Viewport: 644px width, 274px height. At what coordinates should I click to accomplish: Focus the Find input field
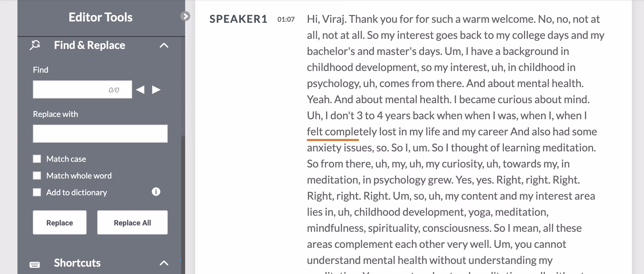coord(83,89)
